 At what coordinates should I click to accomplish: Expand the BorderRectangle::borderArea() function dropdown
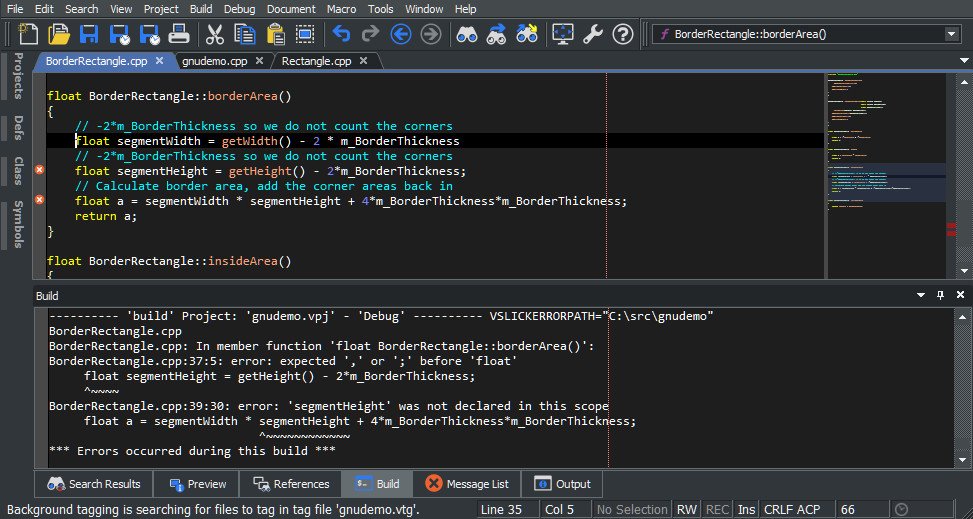(950, 34)
